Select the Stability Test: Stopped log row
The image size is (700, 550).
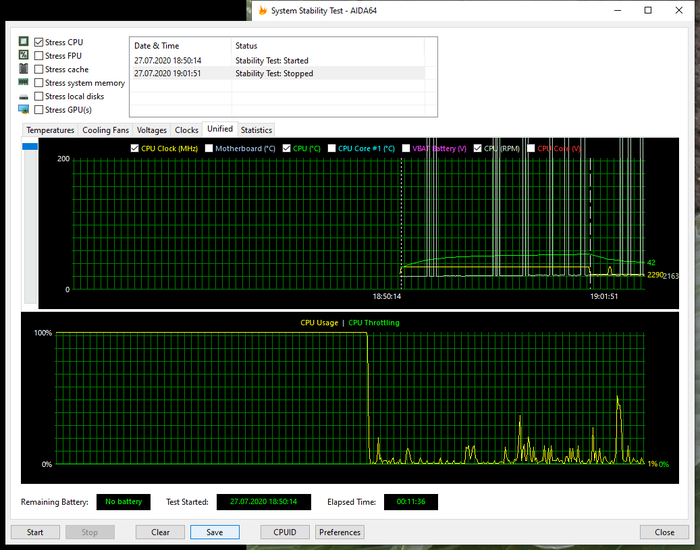277,73
